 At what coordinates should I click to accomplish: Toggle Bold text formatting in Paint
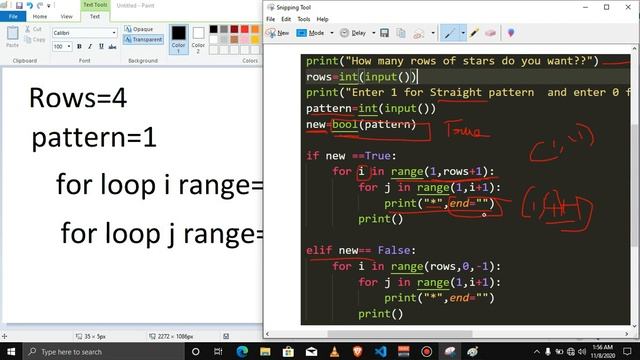79,47
